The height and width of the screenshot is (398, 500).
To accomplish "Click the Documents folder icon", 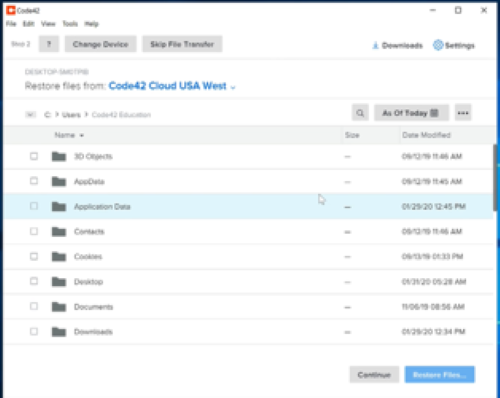I will click(x=59, y=307).
